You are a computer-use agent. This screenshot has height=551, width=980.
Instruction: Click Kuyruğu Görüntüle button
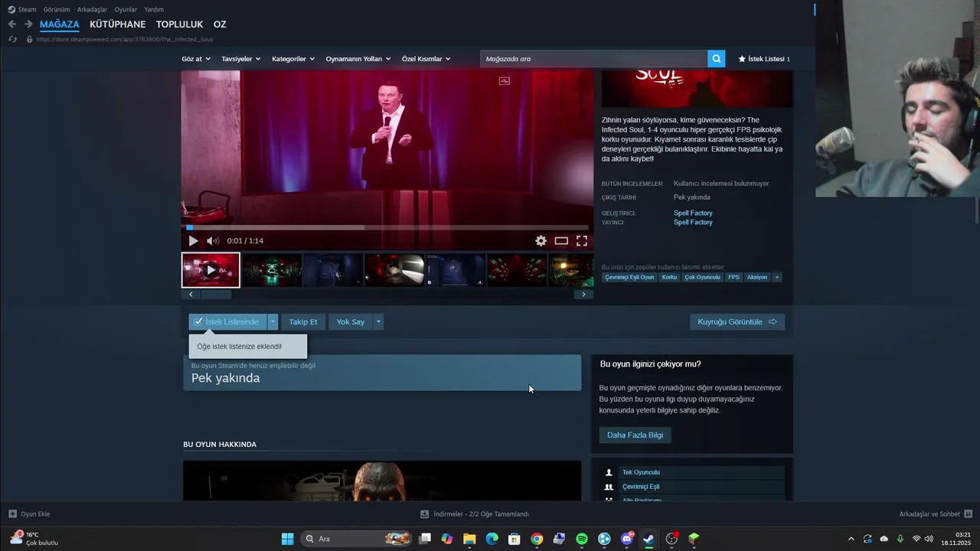(x=737, y=322)
